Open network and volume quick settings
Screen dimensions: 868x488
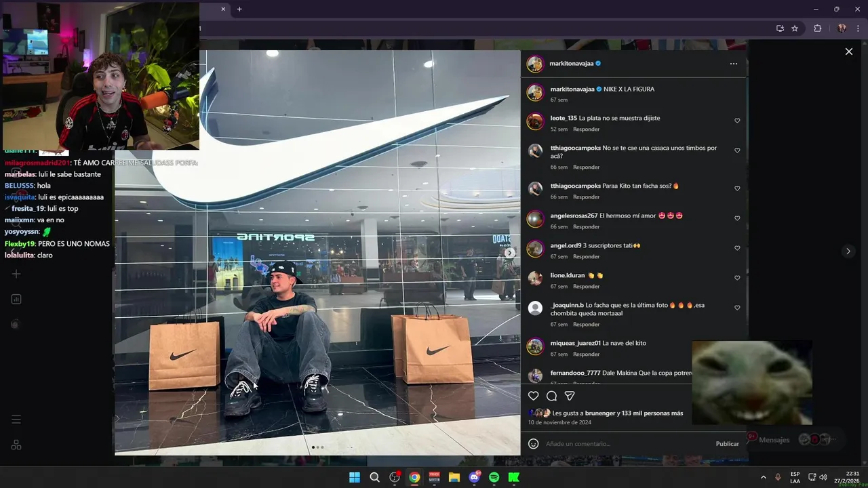click(817, 477)
